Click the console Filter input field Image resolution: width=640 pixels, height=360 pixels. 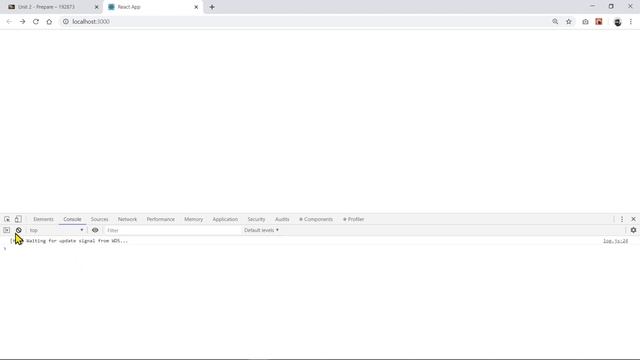[x=172, y=230]
